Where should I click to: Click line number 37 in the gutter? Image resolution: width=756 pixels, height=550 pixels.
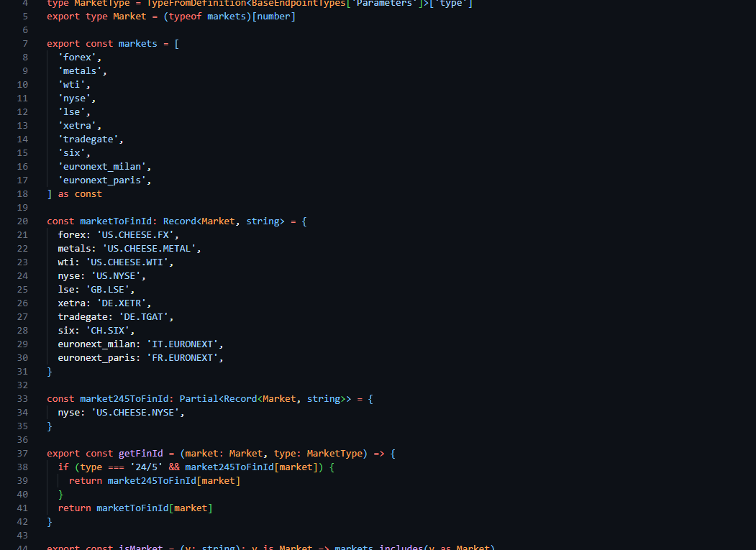pos(22,453)
